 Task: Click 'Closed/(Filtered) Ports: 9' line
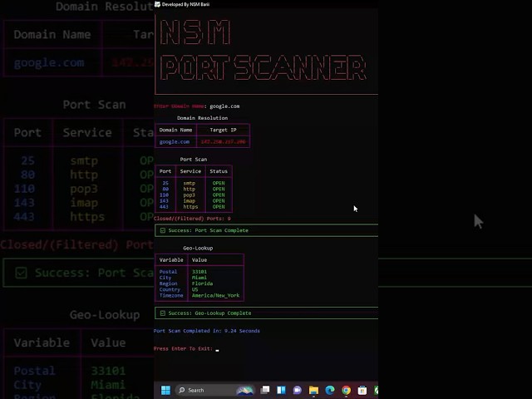point(192,219)
